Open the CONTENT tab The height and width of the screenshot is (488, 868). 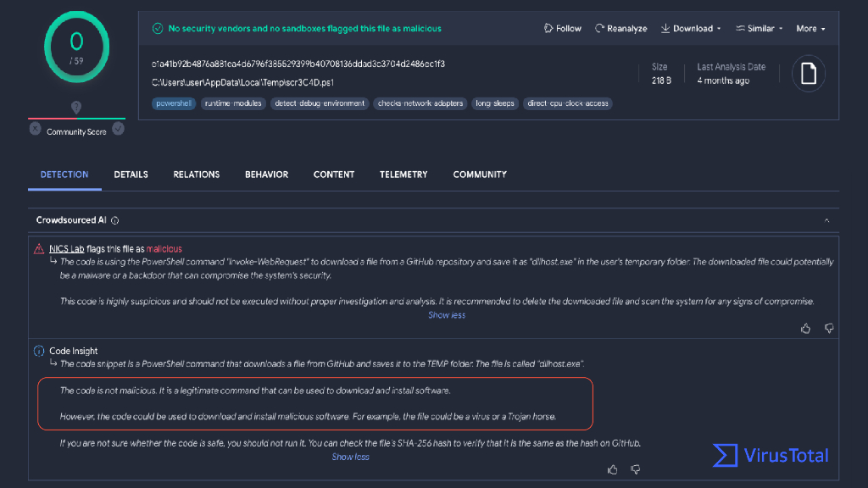pos(334,175)
